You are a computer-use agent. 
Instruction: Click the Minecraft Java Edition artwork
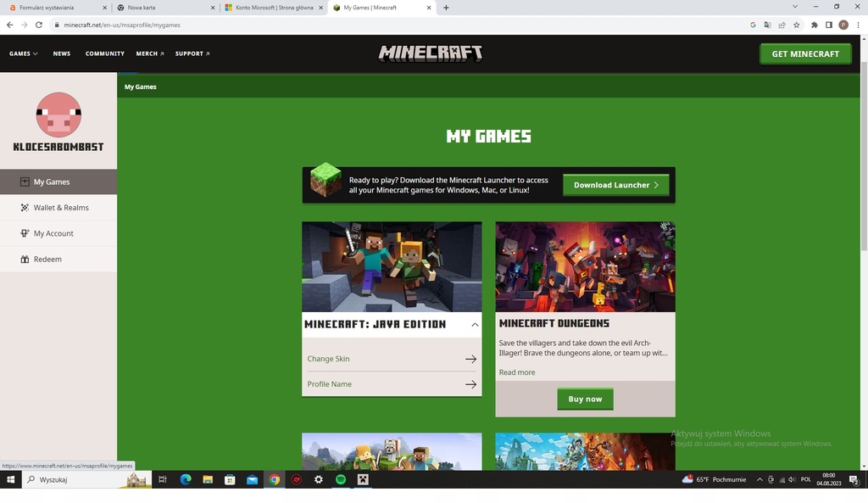tap(392, 267)
